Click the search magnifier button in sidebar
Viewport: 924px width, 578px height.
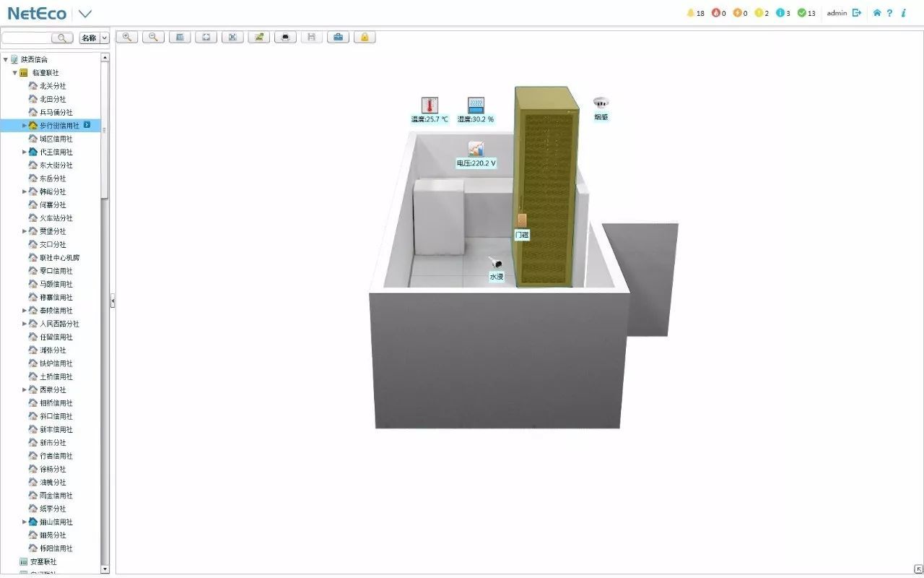click(62, 38)
